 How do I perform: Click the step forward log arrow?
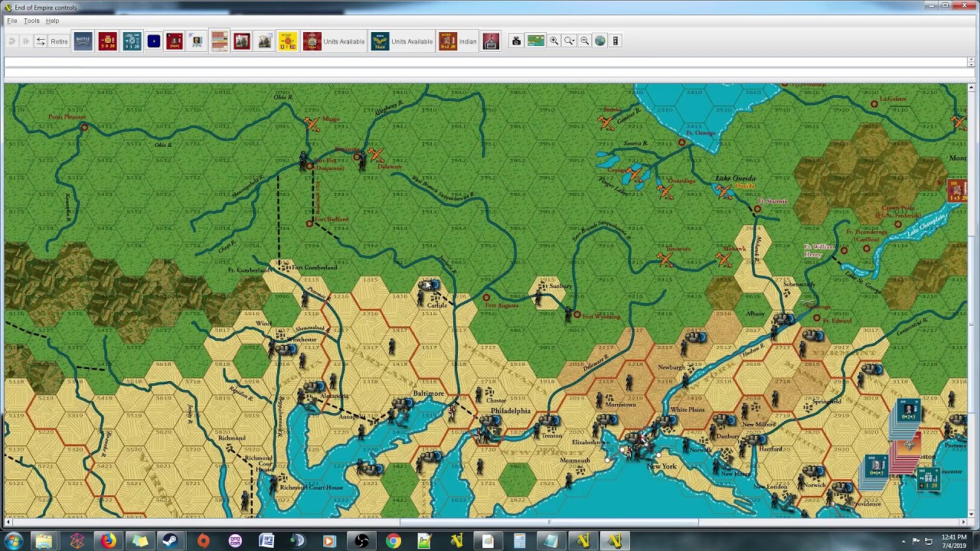tap(25, 41)
